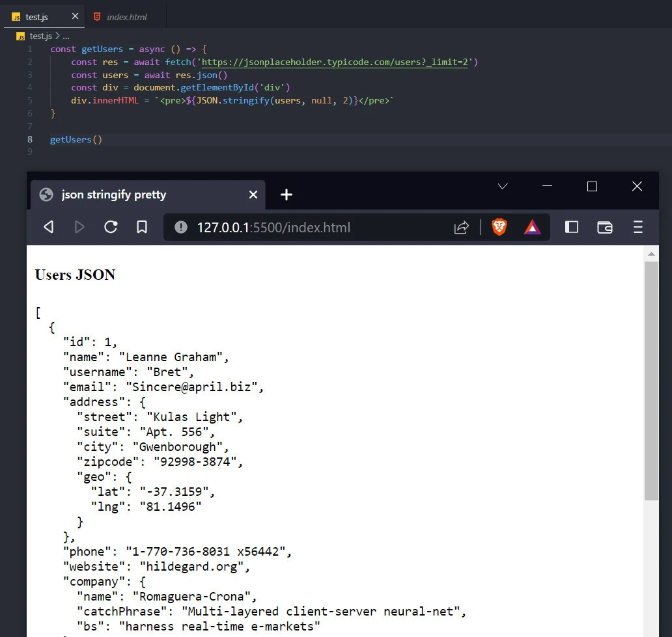This screenshot has height=637, width=672.
Task: Click the jsonplaceholder.typicode.com URL in code
Action: click(x=335, y=62)
